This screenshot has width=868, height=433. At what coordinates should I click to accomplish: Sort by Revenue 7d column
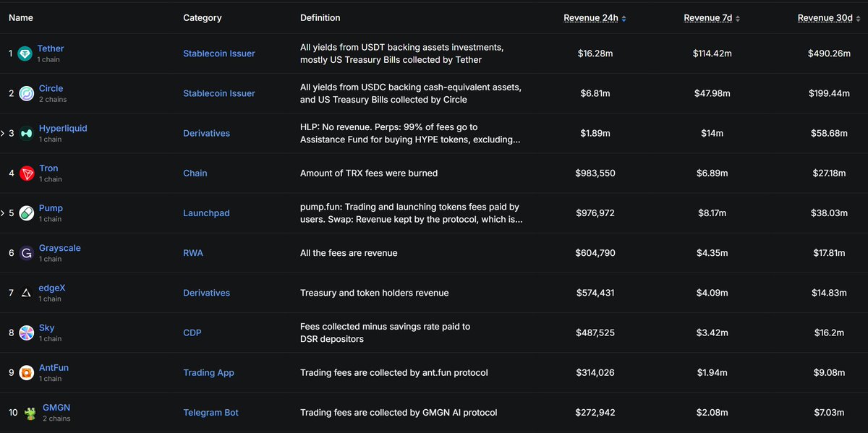click(712, 18)
